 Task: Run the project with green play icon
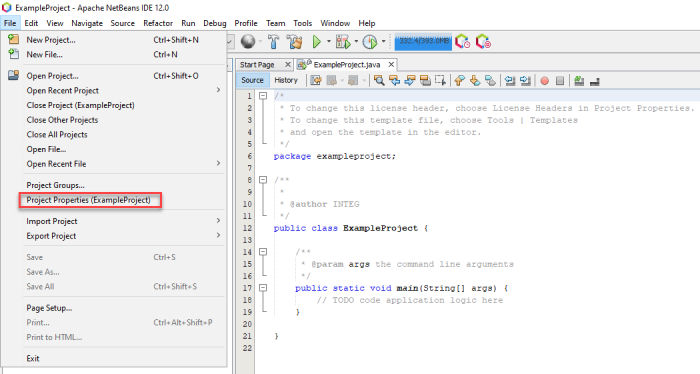317,42
